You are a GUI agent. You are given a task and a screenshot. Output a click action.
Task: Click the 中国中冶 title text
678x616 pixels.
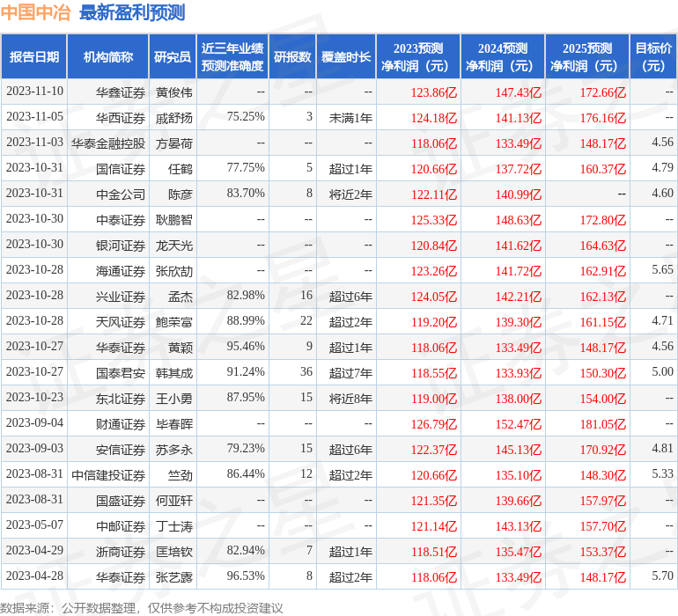(x=35, y=12)
